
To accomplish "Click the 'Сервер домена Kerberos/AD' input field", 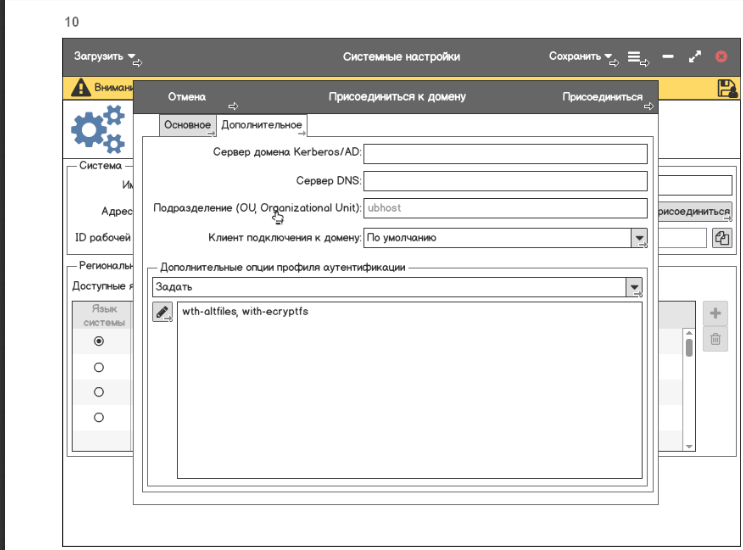I will pyautogui.click(x=505, y=154).
